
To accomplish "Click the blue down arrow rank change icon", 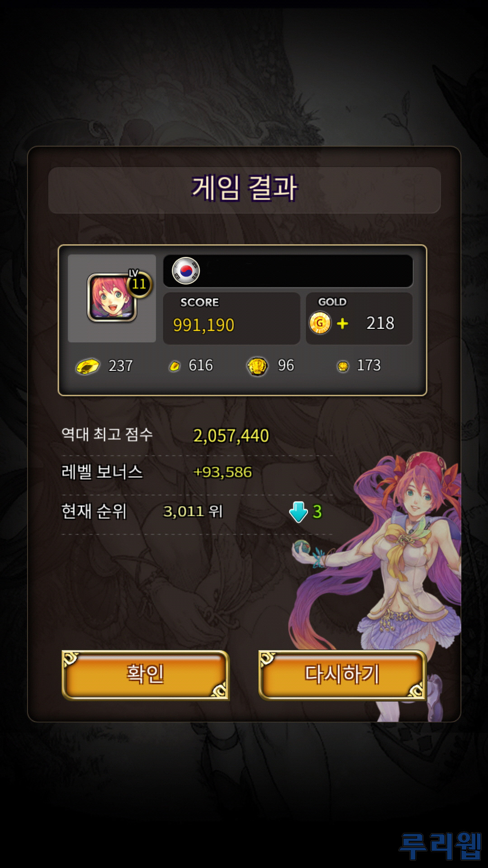I will click(298, 512).
